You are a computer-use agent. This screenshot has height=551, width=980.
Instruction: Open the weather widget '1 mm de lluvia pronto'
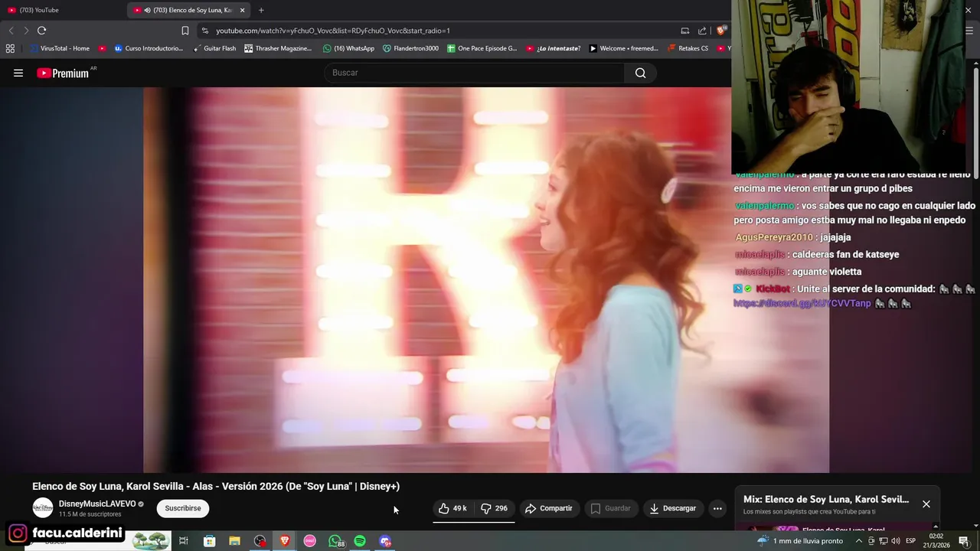pos(800,541)
